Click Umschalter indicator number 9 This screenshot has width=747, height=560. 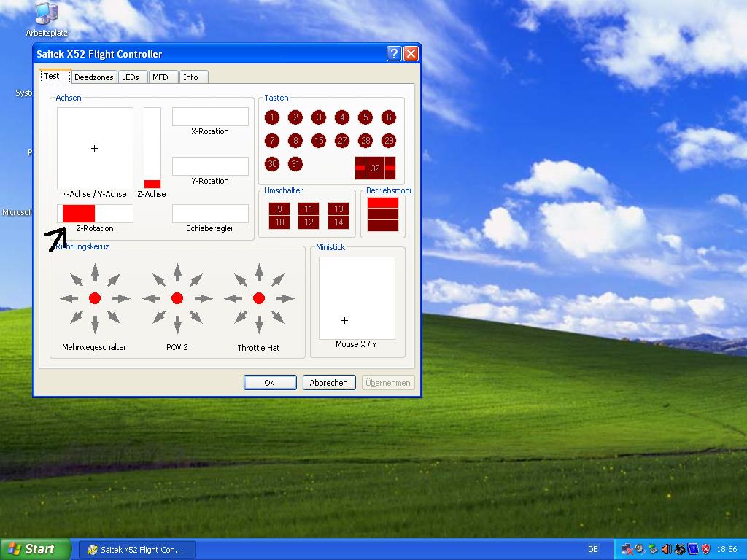click(279, 209)
